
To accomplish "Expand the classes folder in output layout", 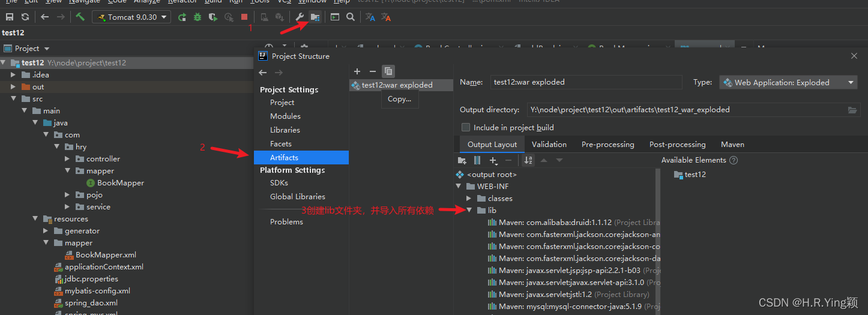I will coord(469,199).
